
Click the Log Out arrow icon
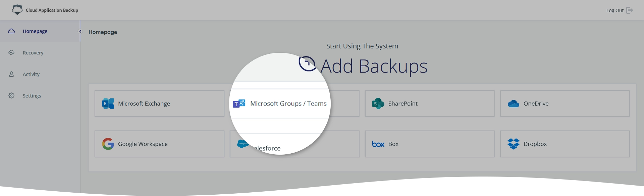pos(630,10)
